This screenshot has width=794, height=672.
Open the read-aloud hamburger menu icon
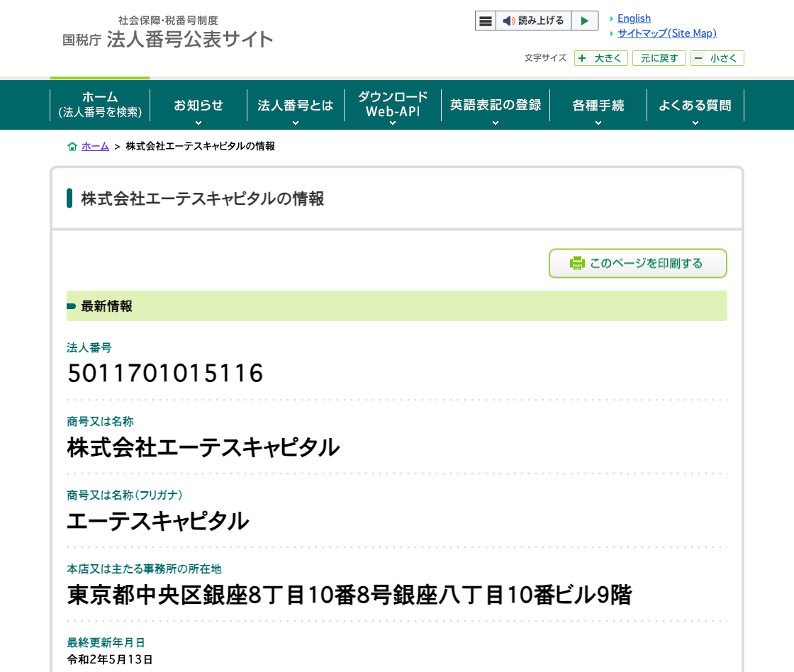485,21
